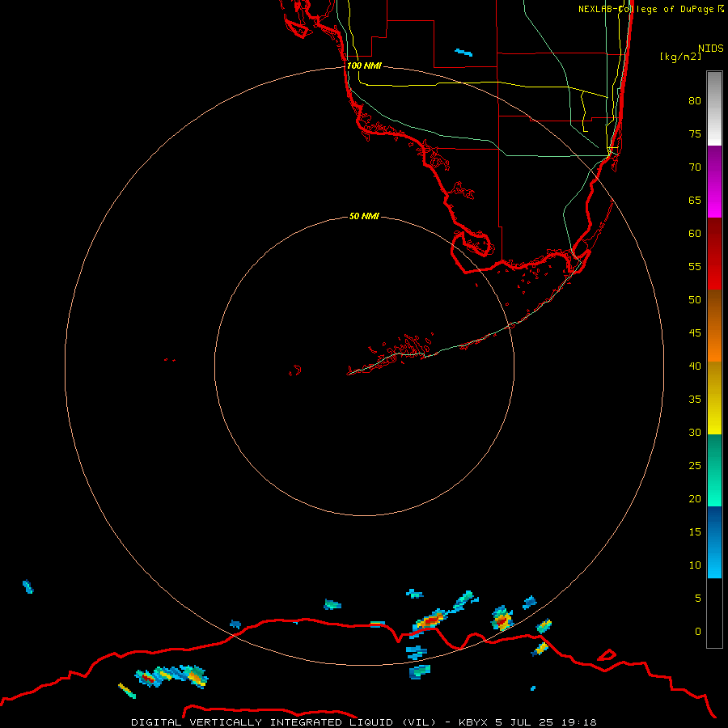The width and height of the screenshot is (728, 728).
Task: Click the 15 value on the color scale
Action: coord(695,532)
